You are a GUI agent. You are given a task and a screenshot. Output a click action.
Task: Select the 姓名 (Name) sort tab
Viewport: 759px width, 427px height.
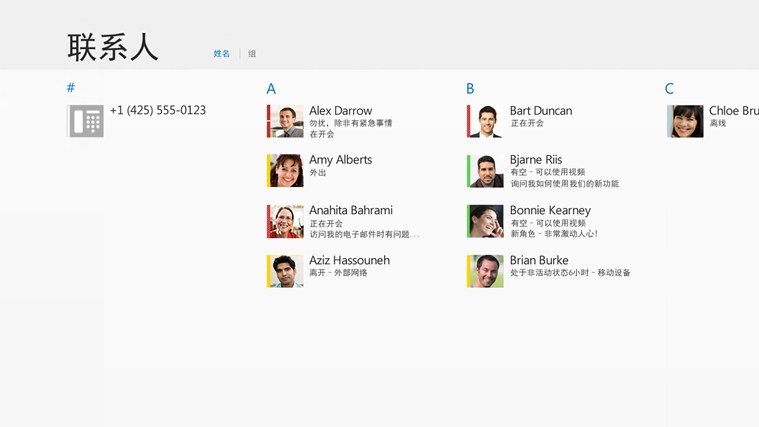[x=222, y=54]
